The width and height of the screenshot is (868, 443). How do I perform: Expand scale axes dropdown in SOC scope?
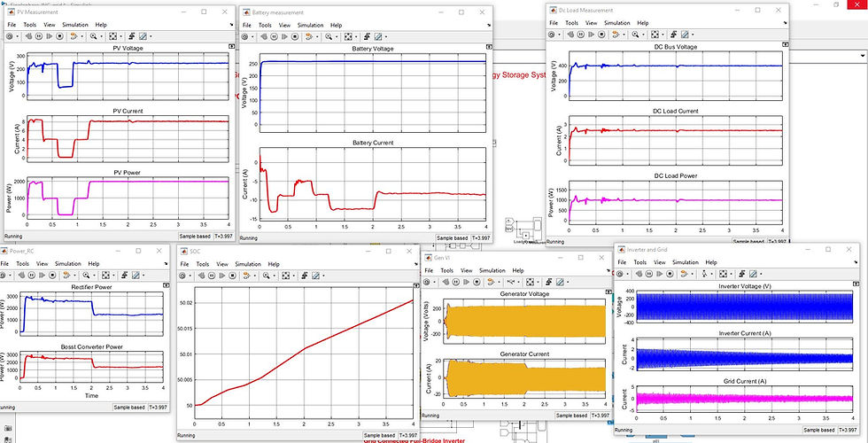tap(294, 276)
